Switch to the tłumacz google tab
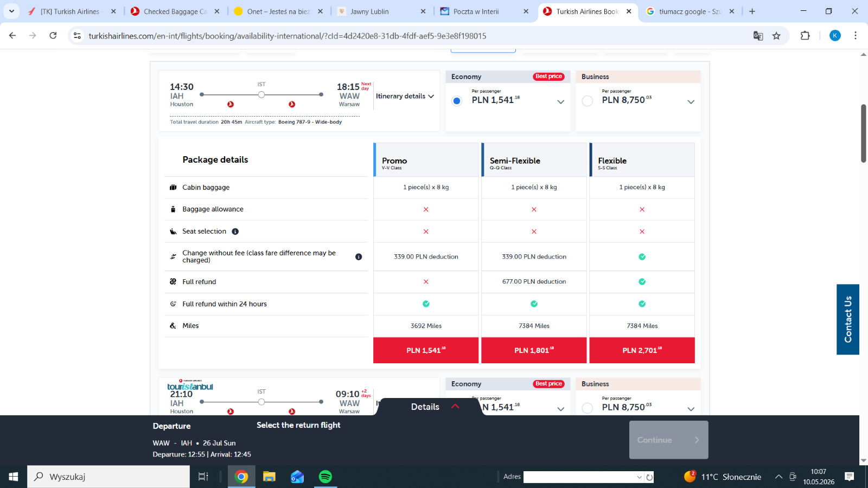Viewport: 868px width, 488px height. point(690,11)
